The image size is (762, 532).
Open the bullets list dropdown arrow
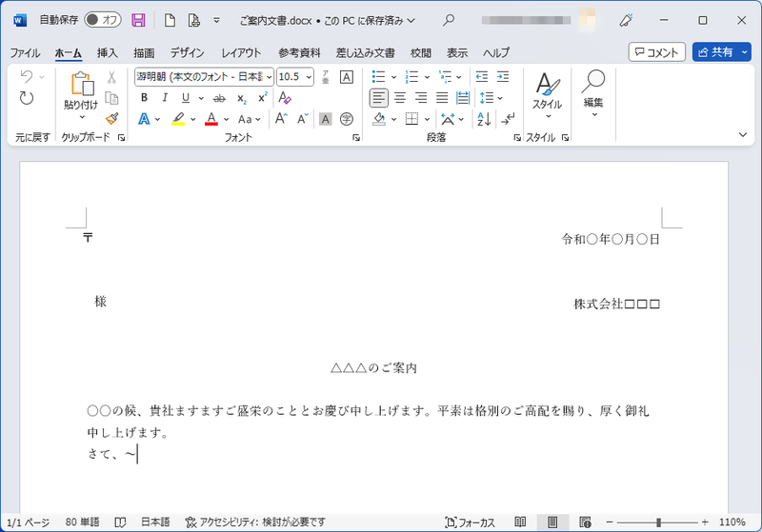coord(393,77)
